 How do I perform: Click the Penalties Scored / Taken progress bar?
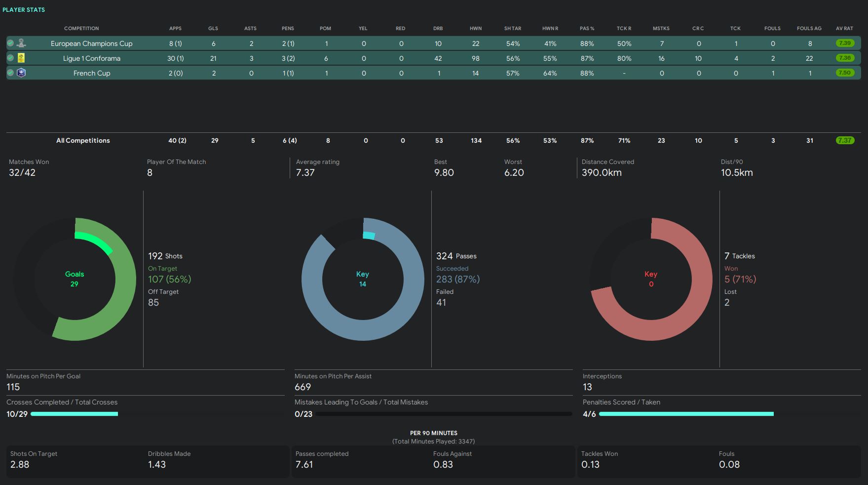[x=686, y=414]
